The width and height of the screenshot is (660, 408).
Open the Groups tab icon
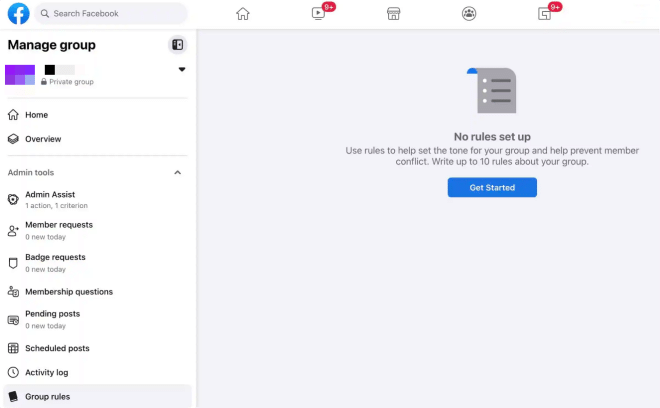tap(469, 14)
